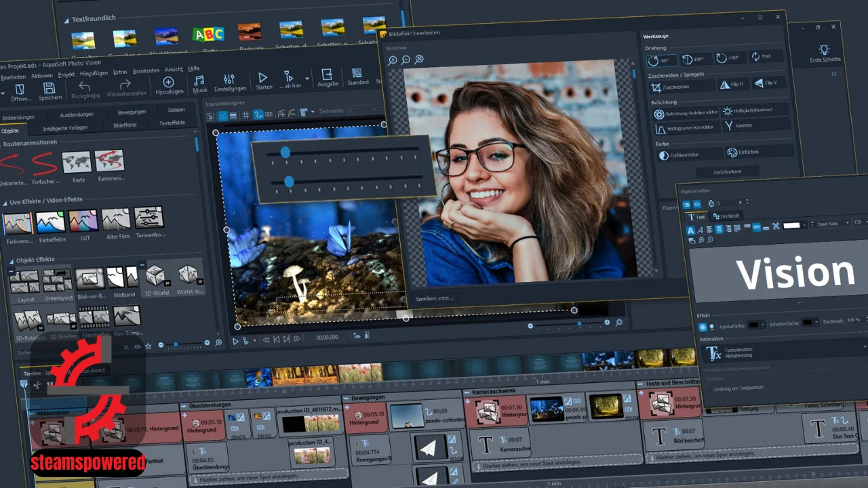Click the Flip H tool
The width and height of the screenshot is (868, 488).
coord(734,84)
